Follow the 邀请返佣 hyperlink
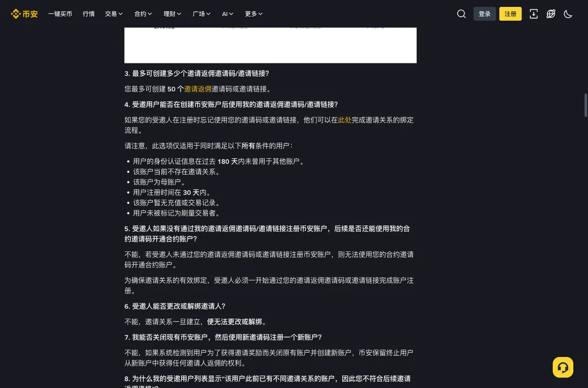The image size is (588, 388). [198, 89]
